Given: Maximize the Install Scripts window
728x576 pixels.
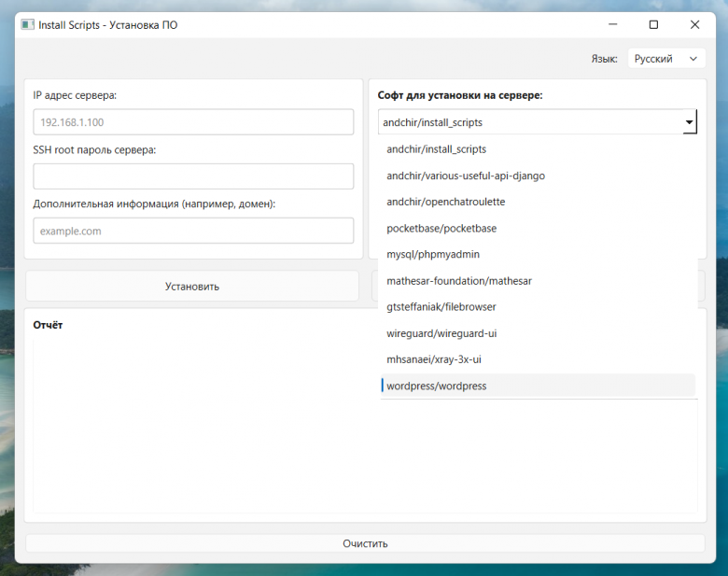Looking at the screenshot, I should tap(653, 25).
